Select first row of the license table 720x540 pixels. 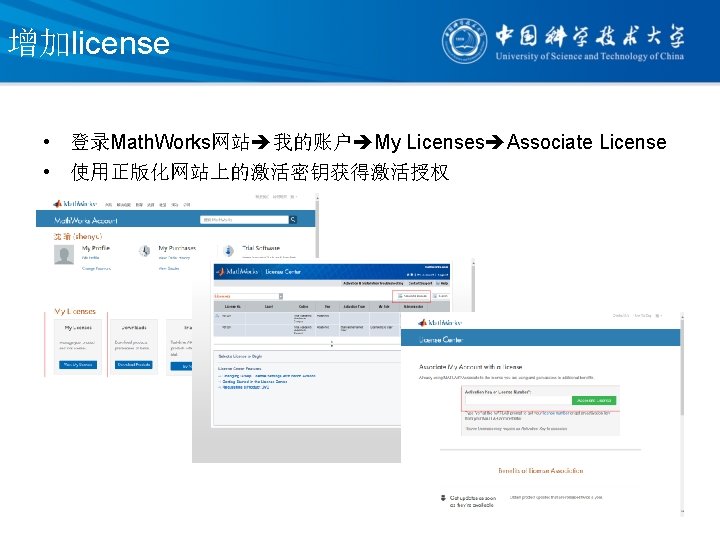[x=307, y=318]
